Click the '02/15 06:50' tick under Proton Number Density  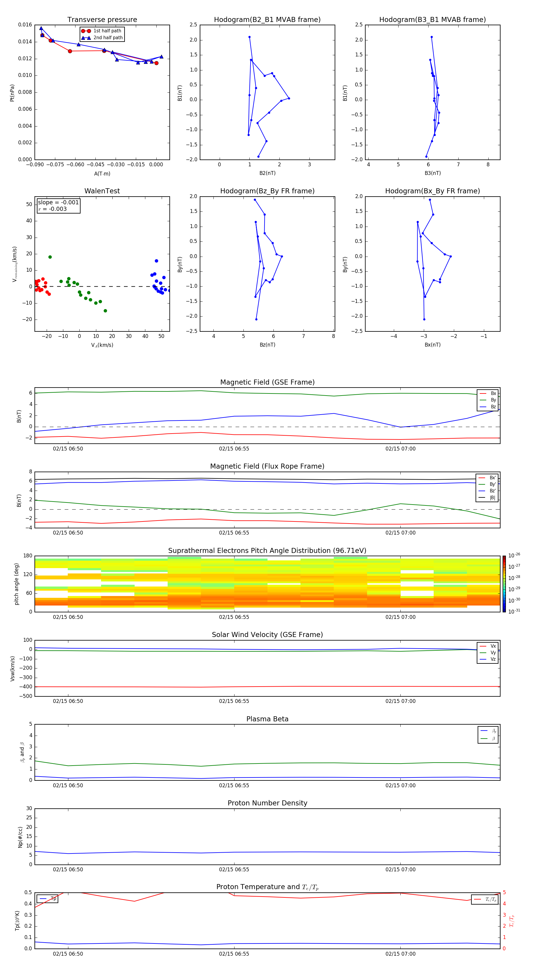click(x=68, y=869)
